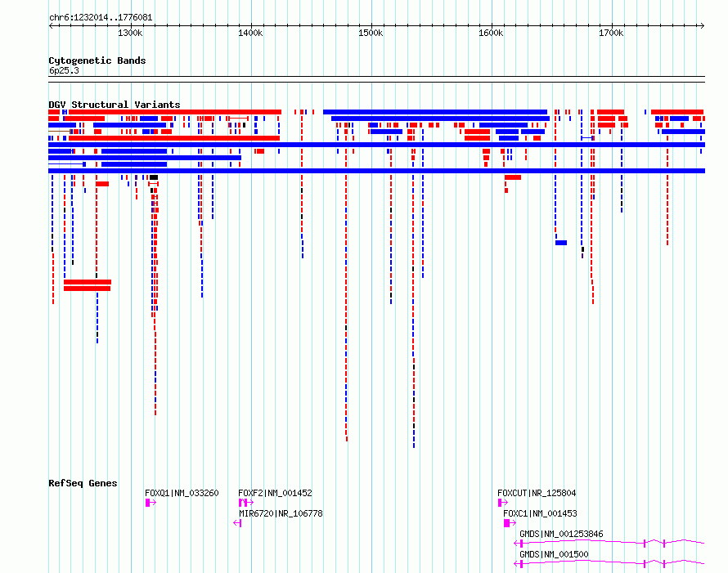
Task: Select the top-row red variant bar at far right end
Action: (x=677, y=112)
